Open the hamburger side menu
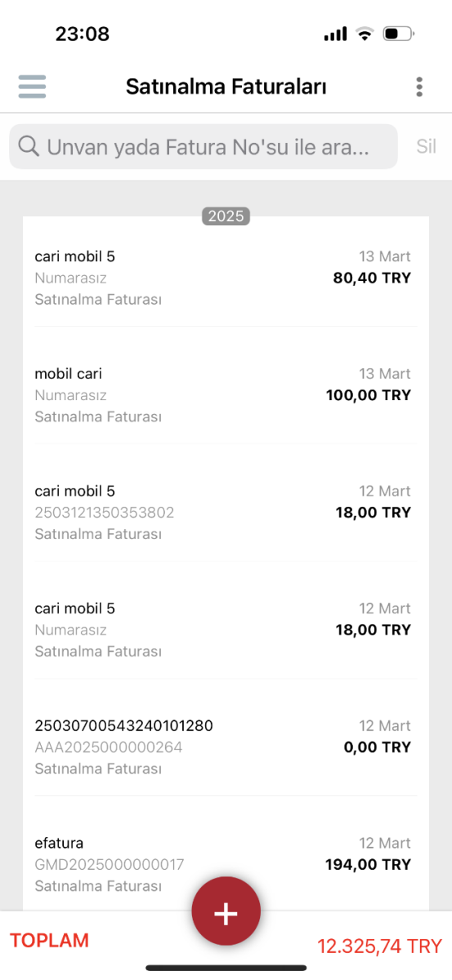 (x=32, y=87)
